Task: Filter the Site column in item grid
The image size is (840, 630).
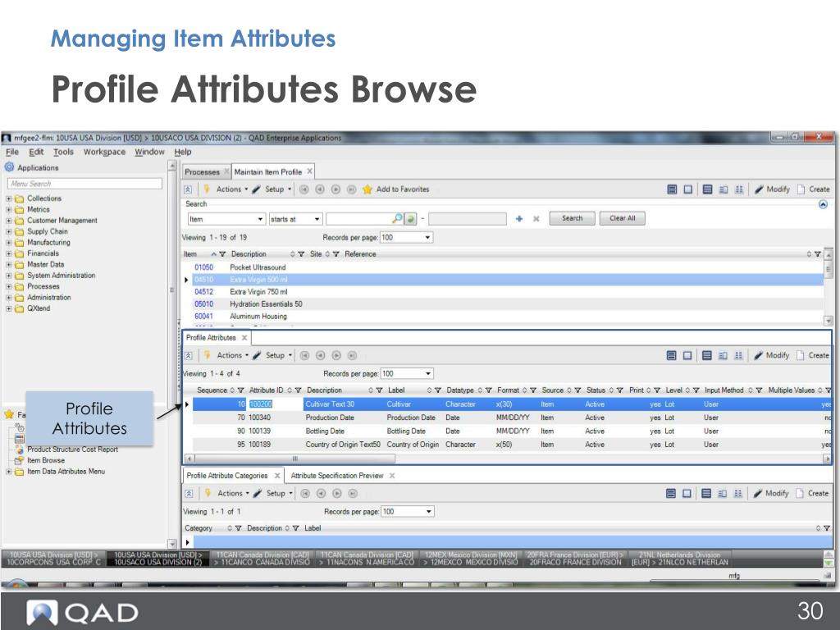Action: 336,254
